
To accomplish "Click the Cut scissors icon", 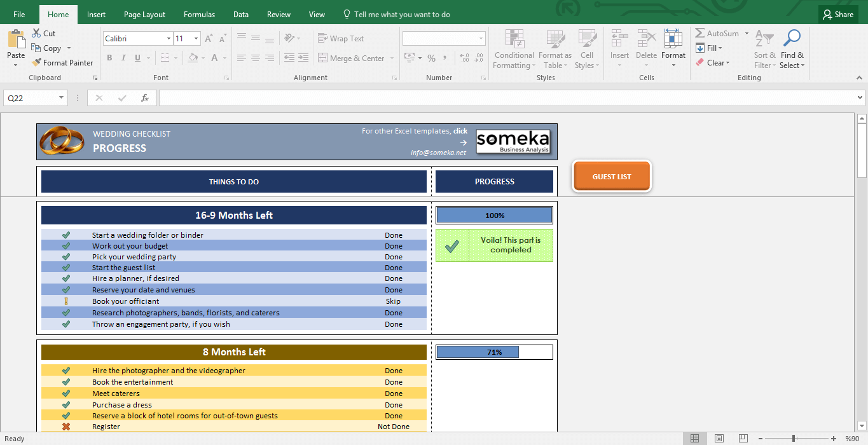I will click(x=36, y=34).
